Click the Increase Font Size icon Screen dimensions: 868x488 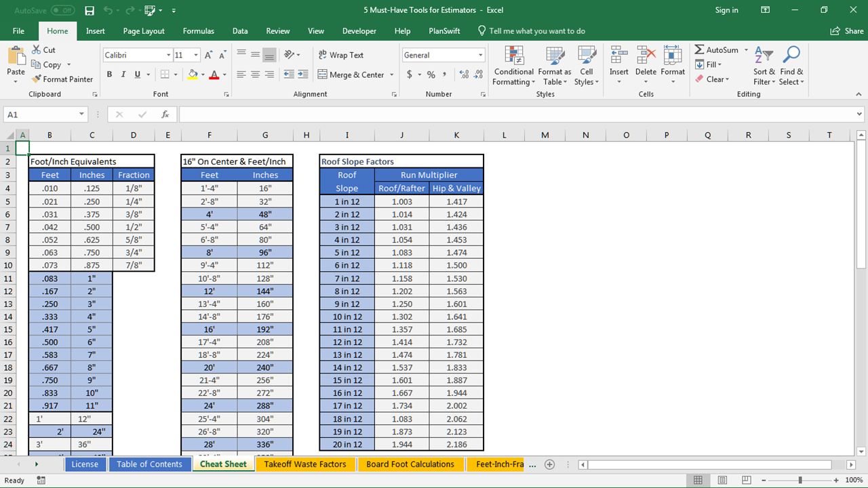[208, 55]
